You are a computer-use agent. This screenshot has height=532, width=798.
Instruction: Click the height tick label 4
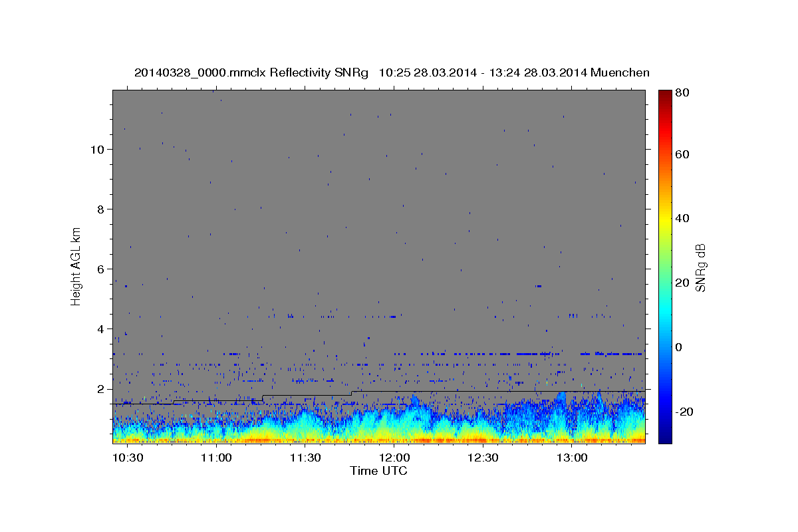tap(101, 329)
